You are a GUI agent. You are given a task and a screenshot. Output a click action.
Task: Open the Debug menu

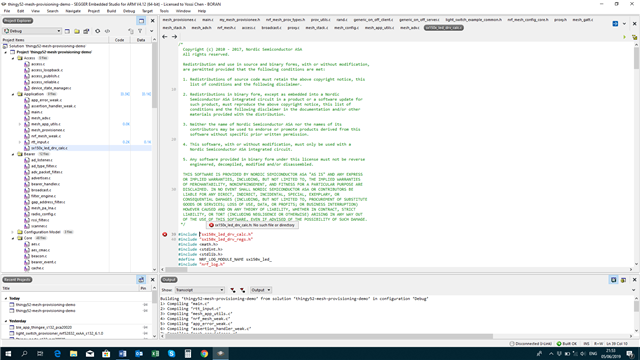click(x=129, y=11)
